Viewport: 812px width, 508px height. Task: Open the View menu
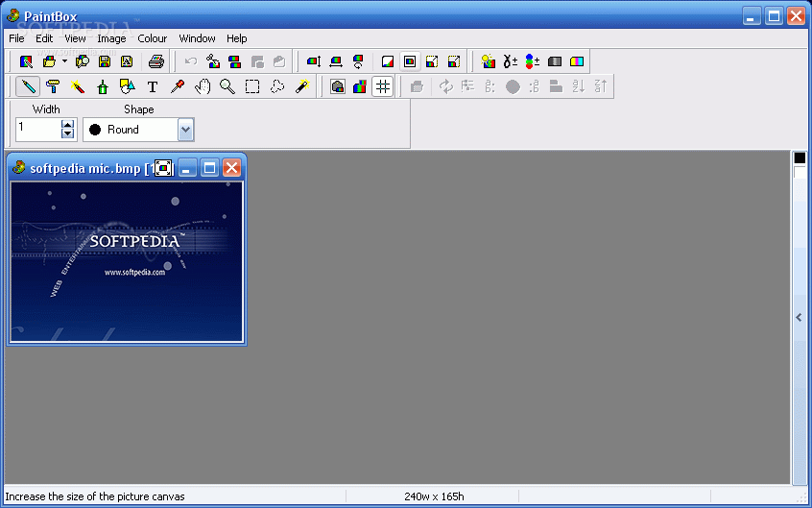(75, 38)
